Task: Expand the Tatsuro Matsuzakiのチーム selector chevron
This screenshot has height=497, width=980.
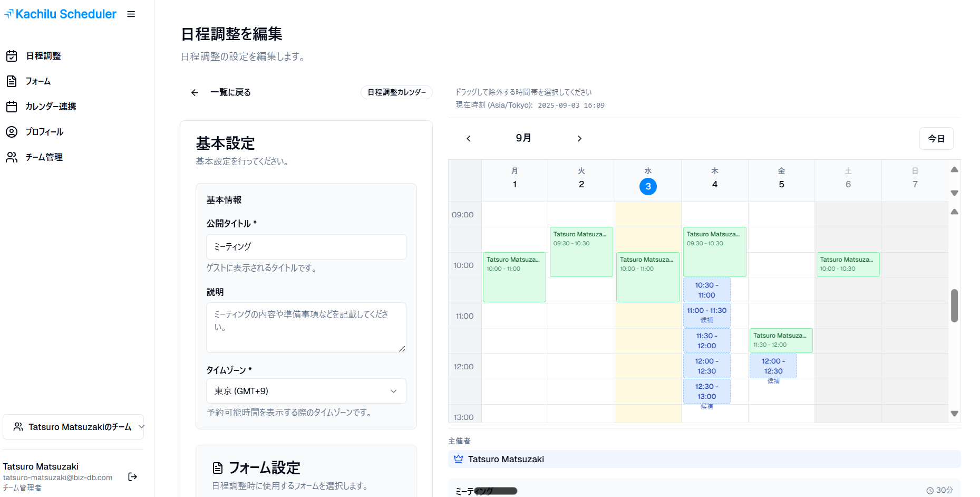Action: pos(141,427)
